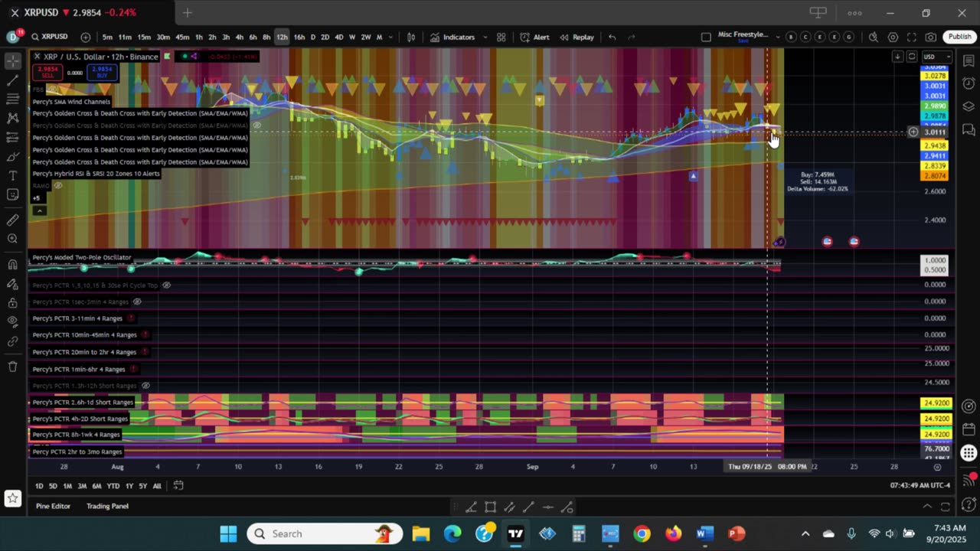Click the Publish button

959,37
